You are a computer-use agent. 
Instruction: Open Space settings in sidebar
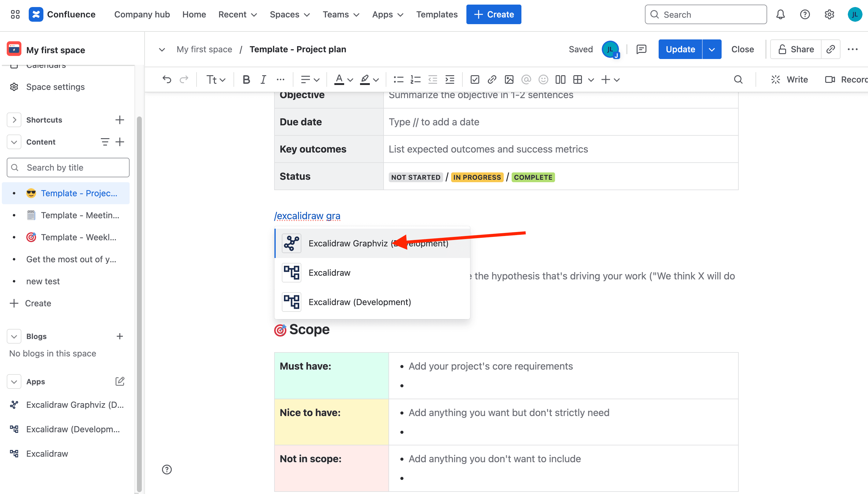point(55,87)
